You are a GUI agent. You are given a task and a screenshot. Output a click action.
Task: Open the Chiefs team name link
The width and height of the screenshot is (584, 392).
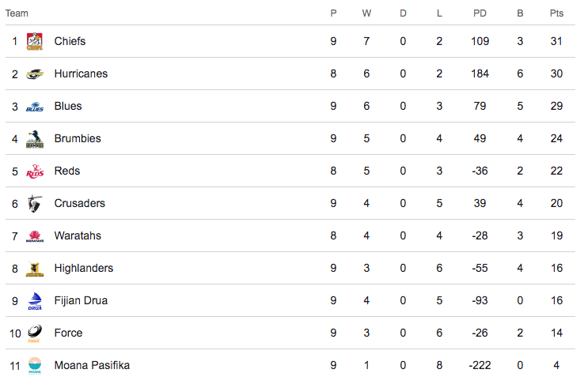pos(70,41)
